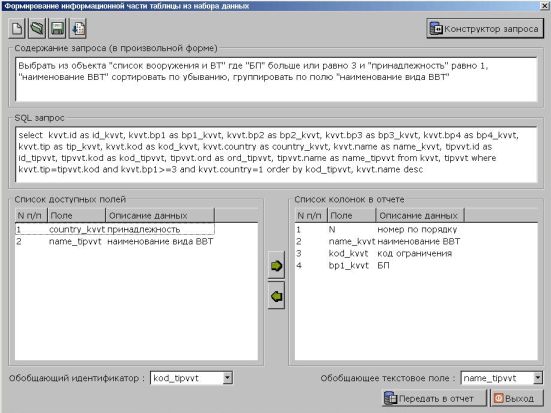
Task: Open a saved query with the folder icon
Action: click(x=37, y=28)
